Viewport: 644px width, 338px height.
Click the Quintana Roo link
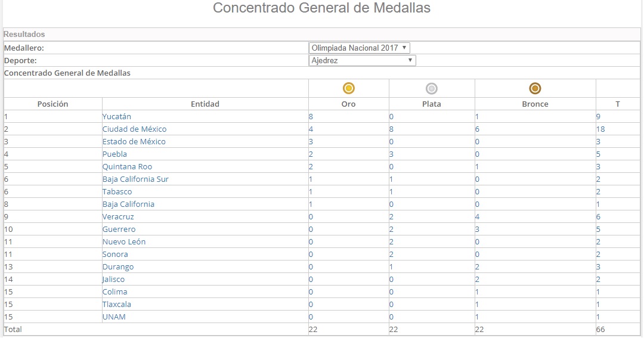127,167
